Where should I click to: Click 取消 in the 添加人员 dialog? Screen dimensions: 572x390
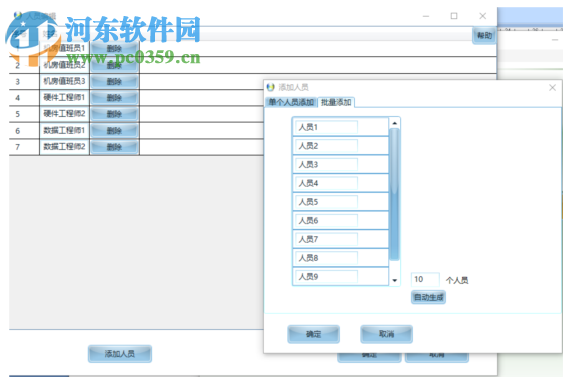coord(386,334)
